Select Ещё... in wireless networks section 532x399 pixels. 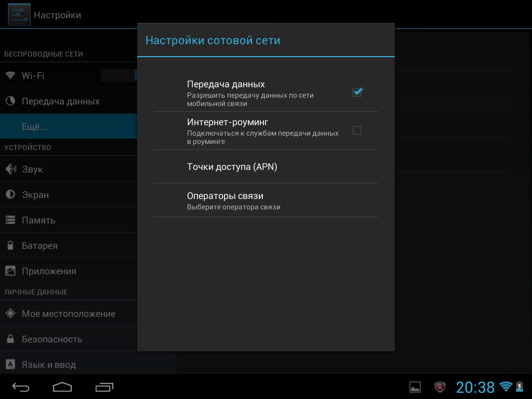[x=34, y=127]
